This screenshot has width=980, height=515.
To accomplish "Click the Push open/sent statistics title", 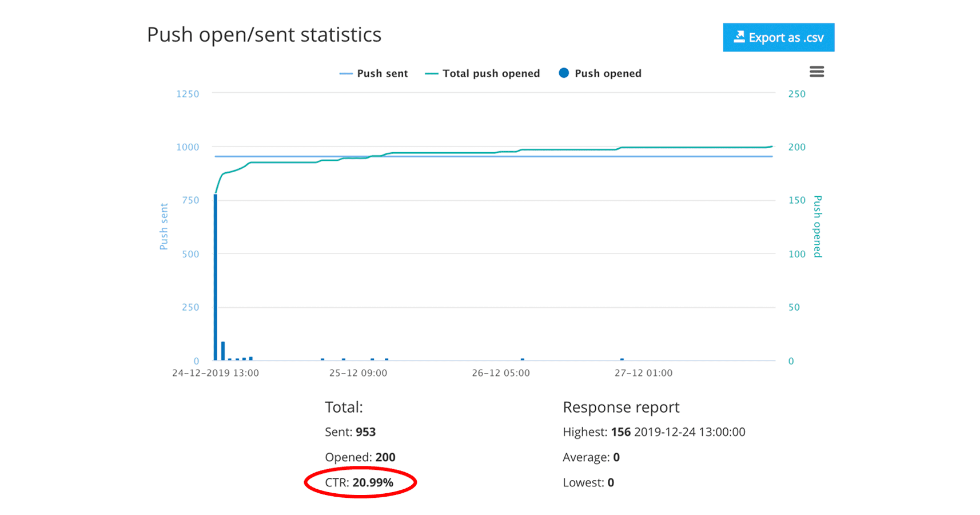I will pos(264,34).
